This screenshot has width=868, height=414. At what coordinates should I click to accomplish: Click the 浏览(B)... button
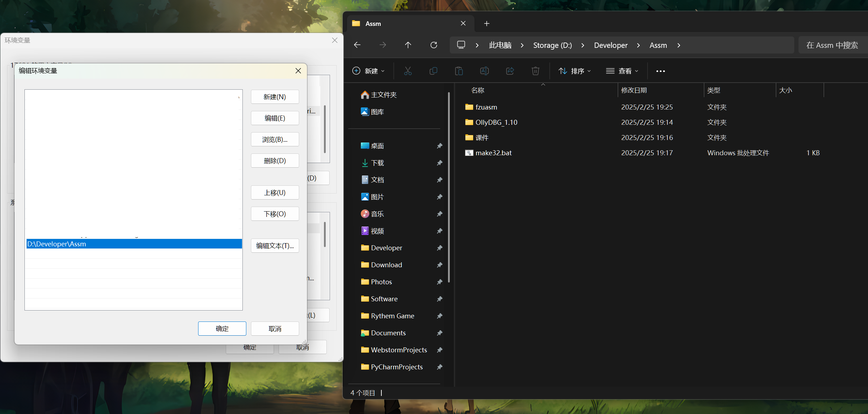point(275,139)
